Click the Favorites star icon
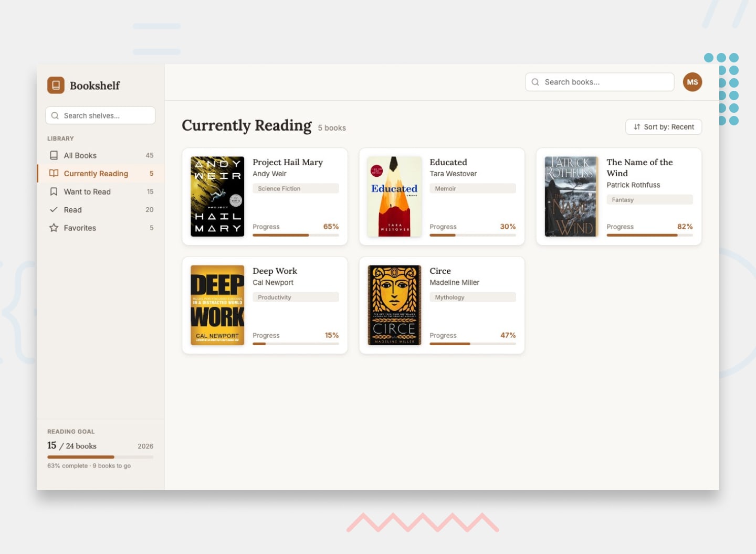 point(54,228)
